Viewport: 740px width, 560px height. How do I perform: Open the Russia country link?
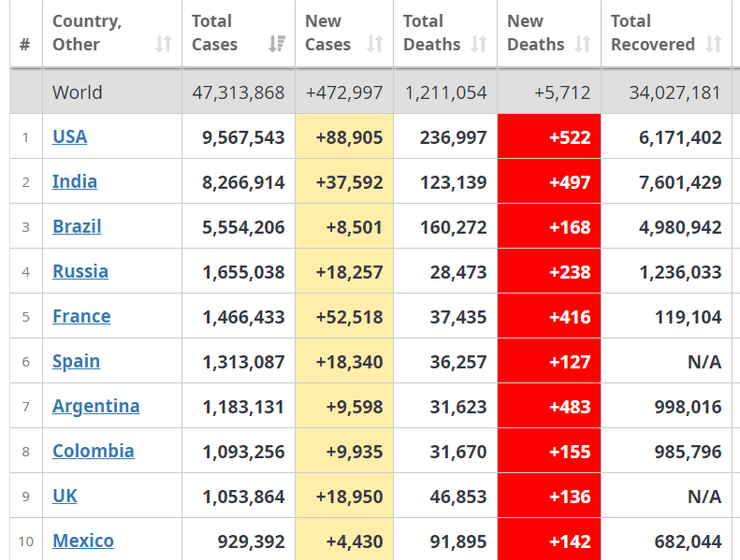tap(80, 272)
